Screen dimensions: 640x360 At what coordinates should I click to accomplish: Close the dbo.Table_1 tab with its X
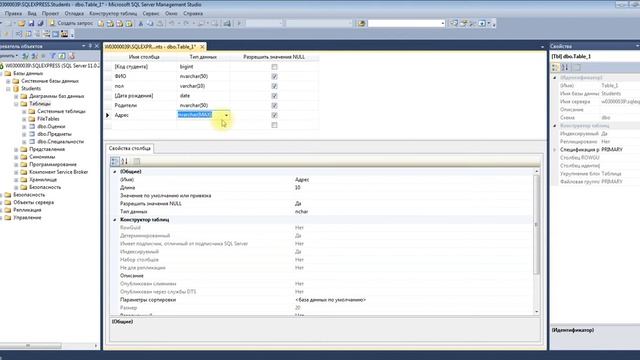[202, 47]
